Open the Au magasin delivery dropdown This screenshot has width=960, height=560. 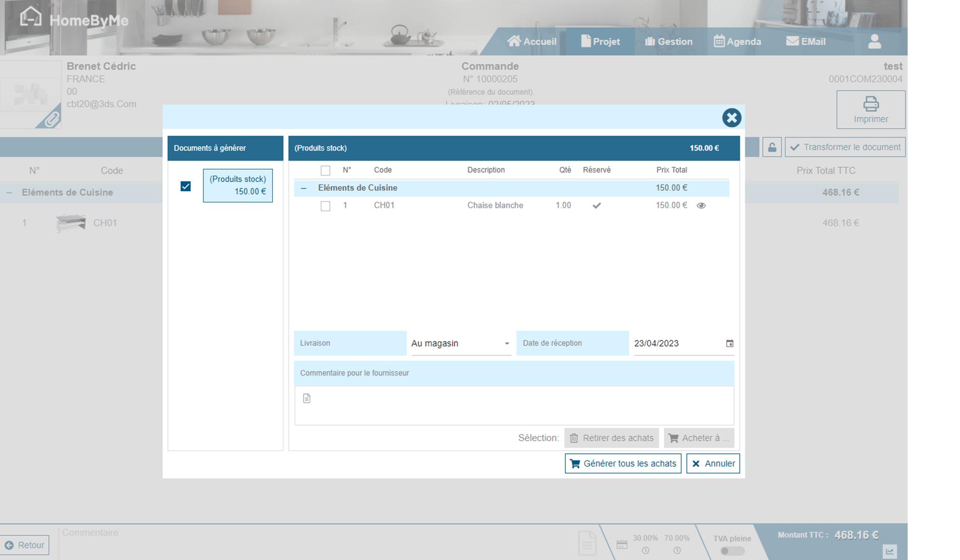[461, 343]
